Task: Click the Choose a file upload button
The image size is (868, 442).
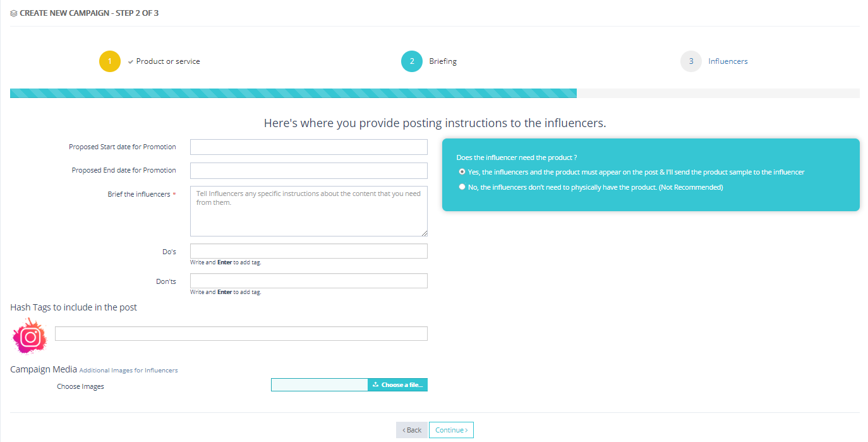Action: point(397,384)
